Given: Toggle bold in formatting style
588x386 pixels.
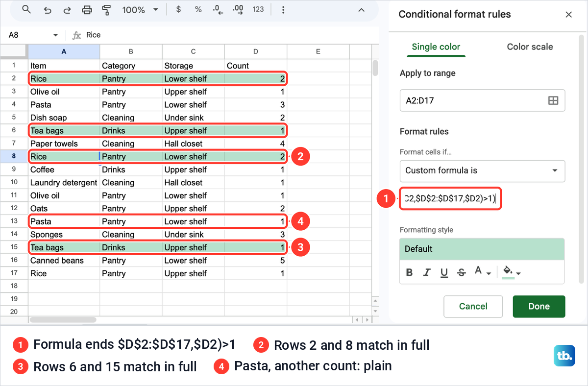Looking at the screenshot, I should (x=410, y=272).
